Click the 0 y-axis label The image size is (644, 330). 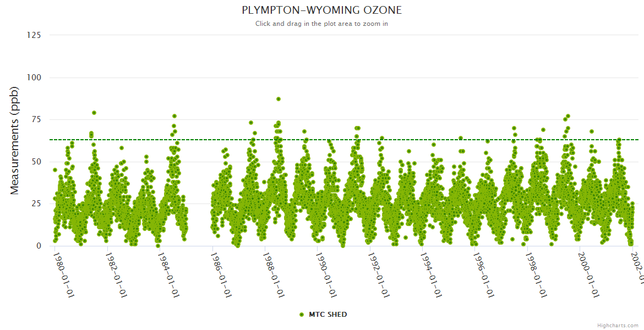click(x=39, y=246)
